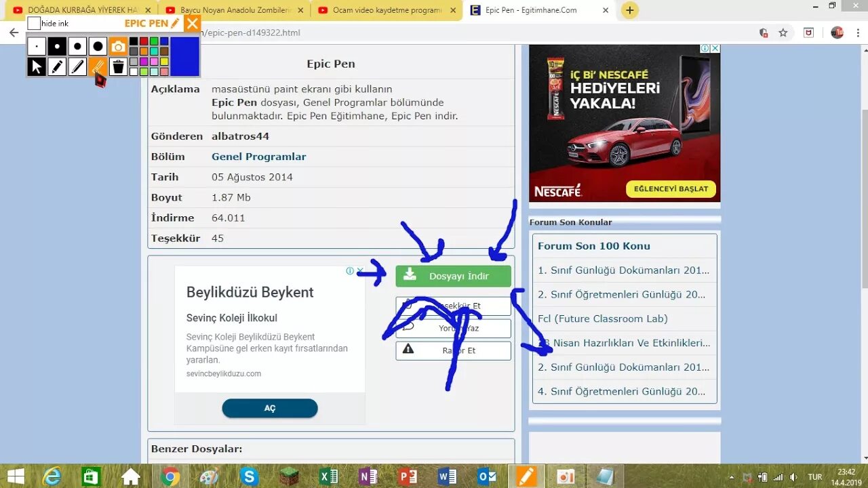
Task: Click the volume icon in system tray
Action: click(x=793, y=477)
